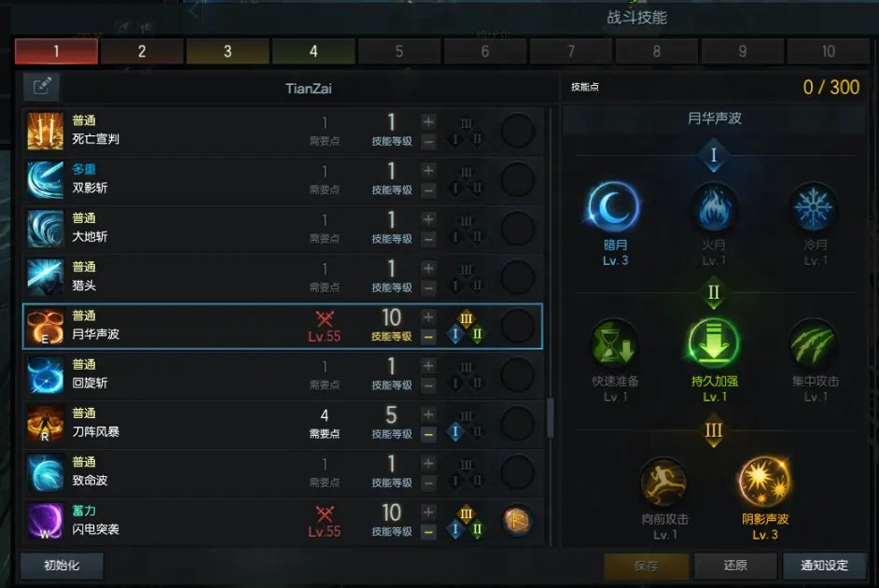The width and height of the screenshot is (879, 588).
Task: Click the edit preset name icon
Action: click(42, 87)
